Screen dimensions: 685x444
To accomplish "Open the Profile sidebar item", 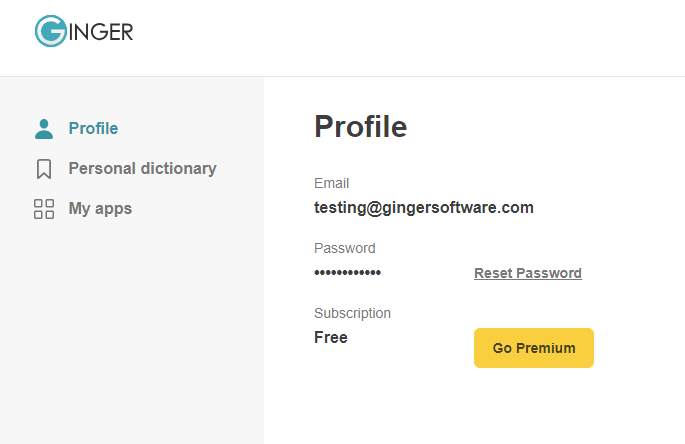I will pyautogui.click(x=93, y=129).
